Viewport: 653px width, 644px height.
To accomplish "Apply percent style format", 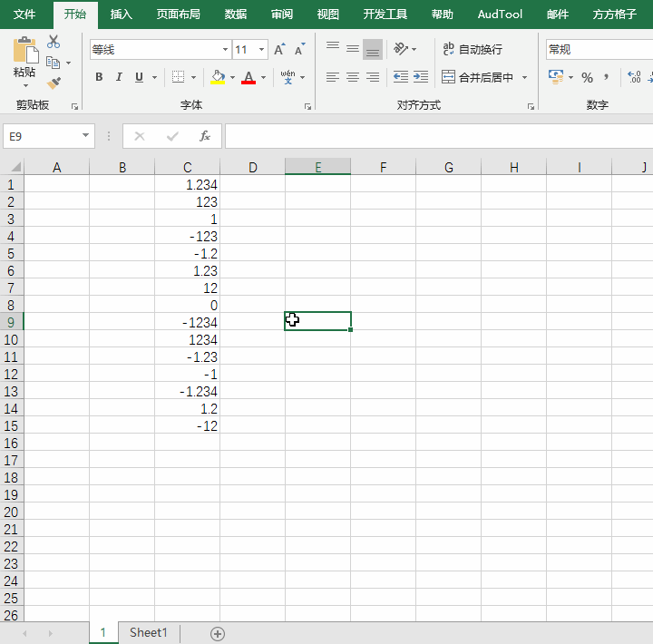I will coord(587,77).
